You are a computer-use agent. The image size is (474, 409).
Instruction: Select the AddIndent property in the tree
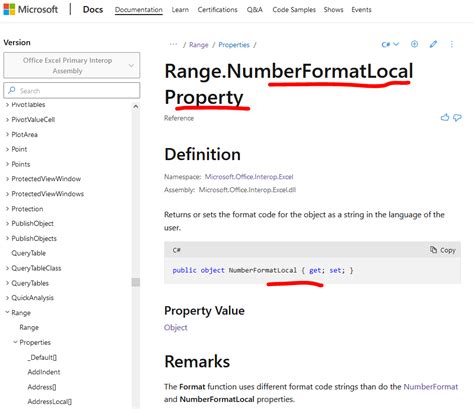[44, 372]
